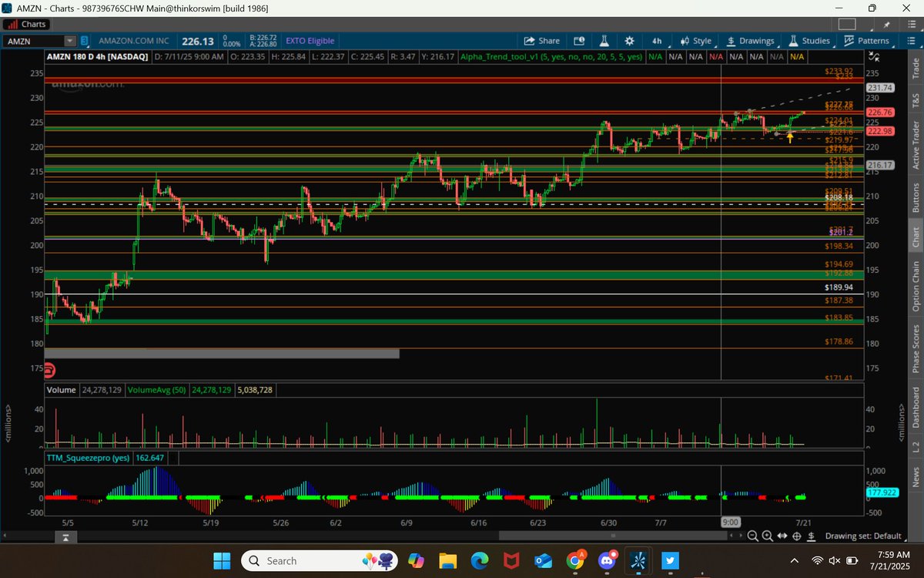Click the red icon at chart lower left
Screen dimensions: 924x578
pos(50,368)
